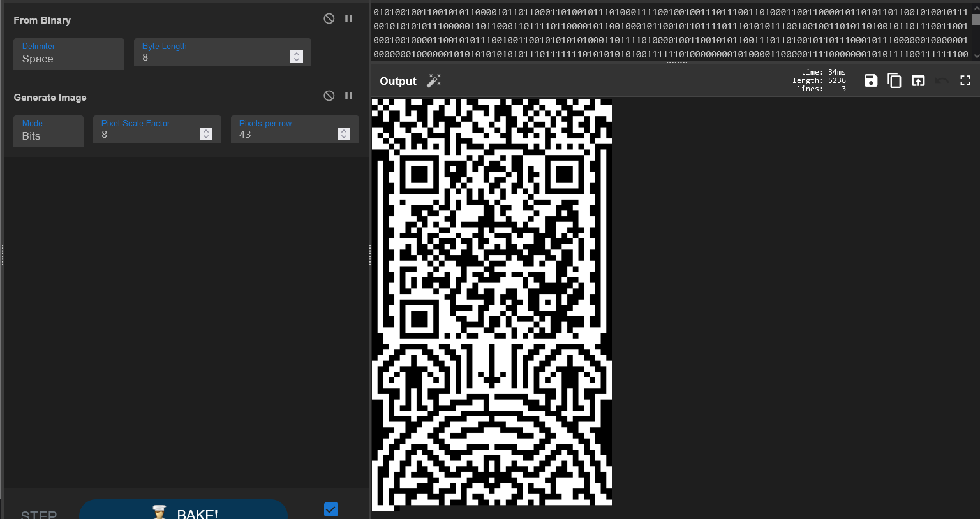
Task: Save output to file
Action: click(871, 80)
